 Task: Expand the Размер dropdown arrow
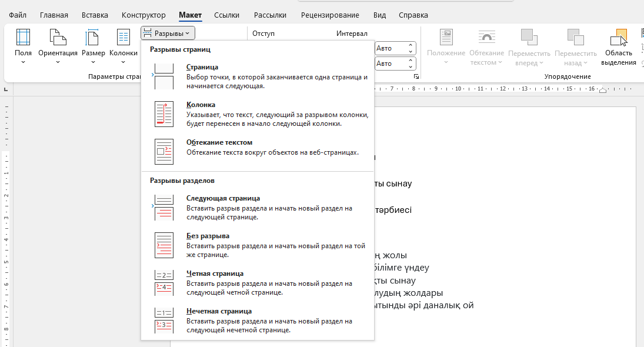[93, 62]
